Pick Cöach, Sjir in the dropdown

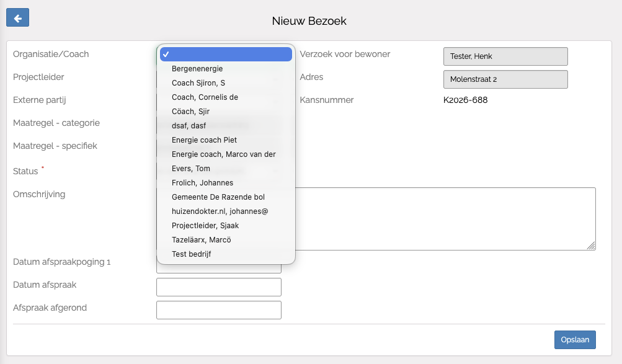[x=190, y=112]
